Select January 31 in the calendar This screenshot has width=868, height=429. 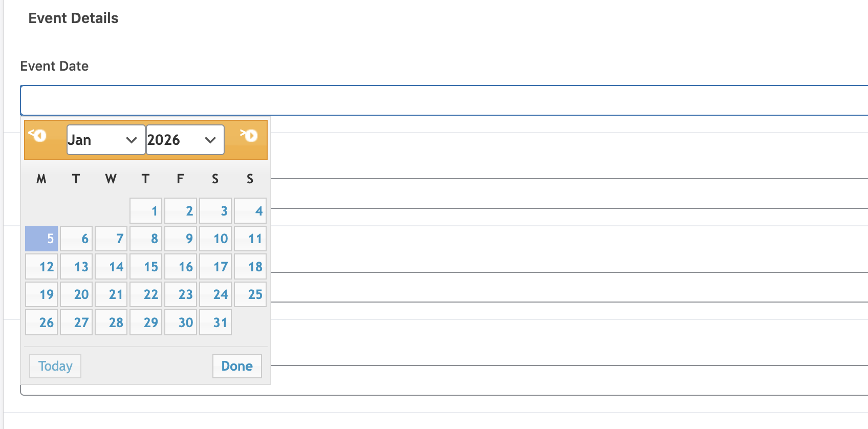pyautogui.click(x=215, y=323)
